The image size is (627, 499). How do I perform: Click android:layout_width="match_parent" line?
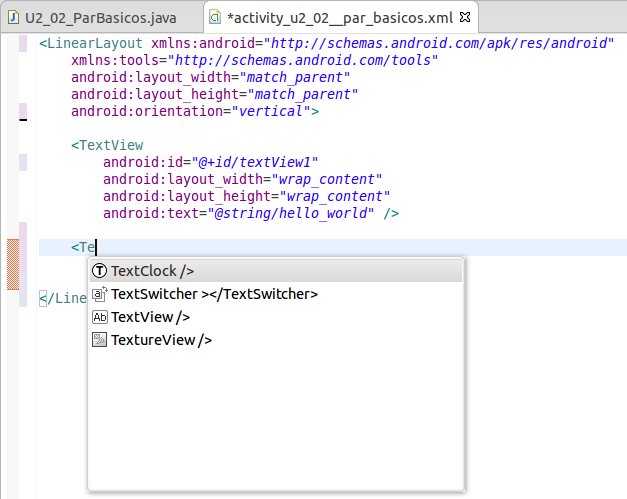click(x=210, y=77)
